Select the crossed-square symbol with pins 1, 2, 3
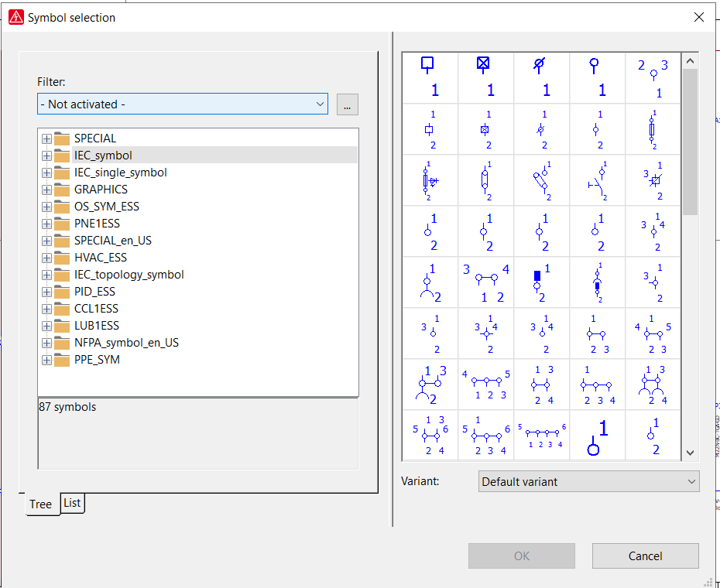 click(653, 180)
